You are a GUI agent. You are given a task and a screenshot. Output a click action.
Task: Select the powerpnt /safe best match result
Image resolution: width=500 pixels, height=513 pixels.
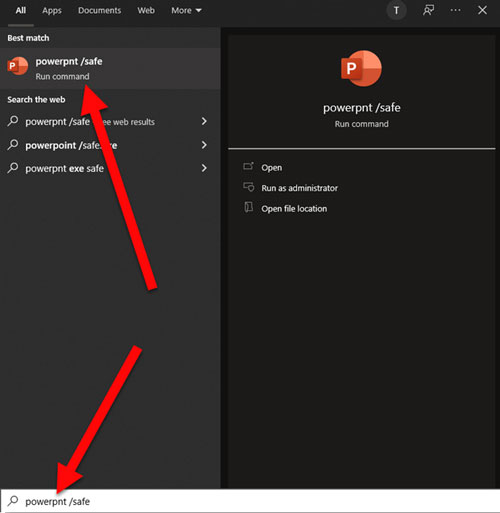click(110, 68)
